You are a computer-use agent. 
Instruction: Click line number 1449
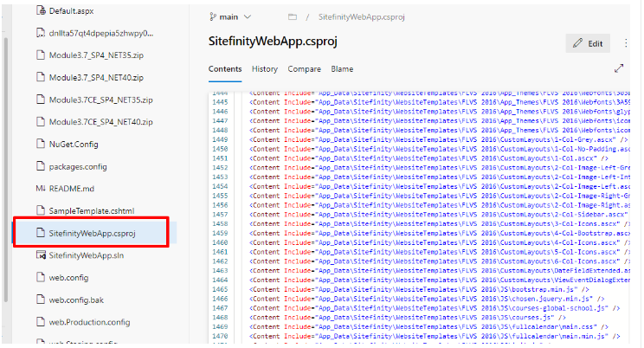(220, 139)
